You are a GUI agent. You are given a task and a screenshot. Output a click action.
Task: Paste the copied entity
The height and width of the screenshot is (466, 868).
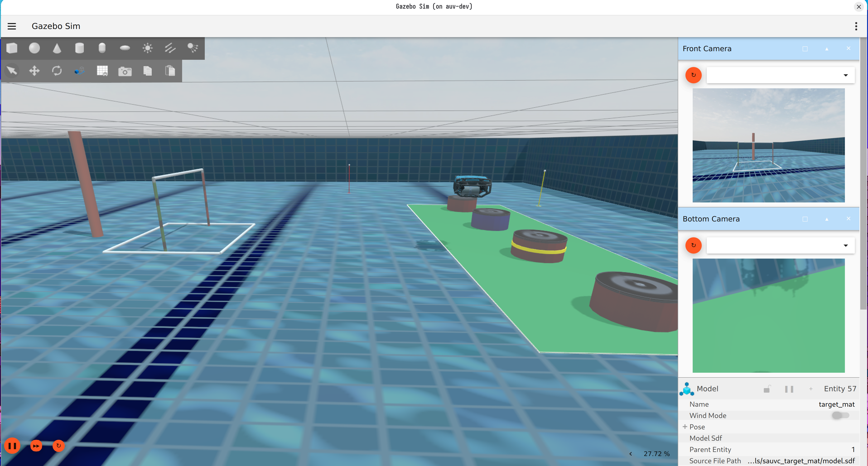[x=170, y=71]
